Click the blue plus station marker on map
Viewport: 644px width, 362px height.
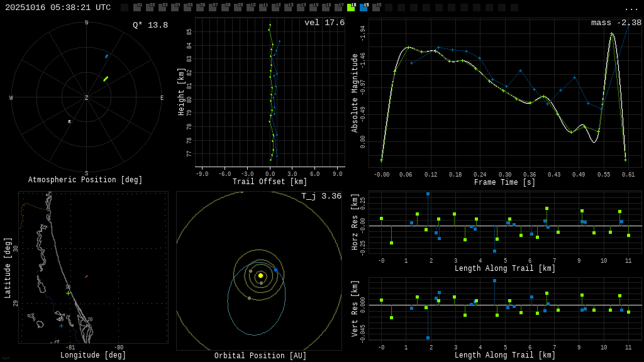(x=61, y=326)
